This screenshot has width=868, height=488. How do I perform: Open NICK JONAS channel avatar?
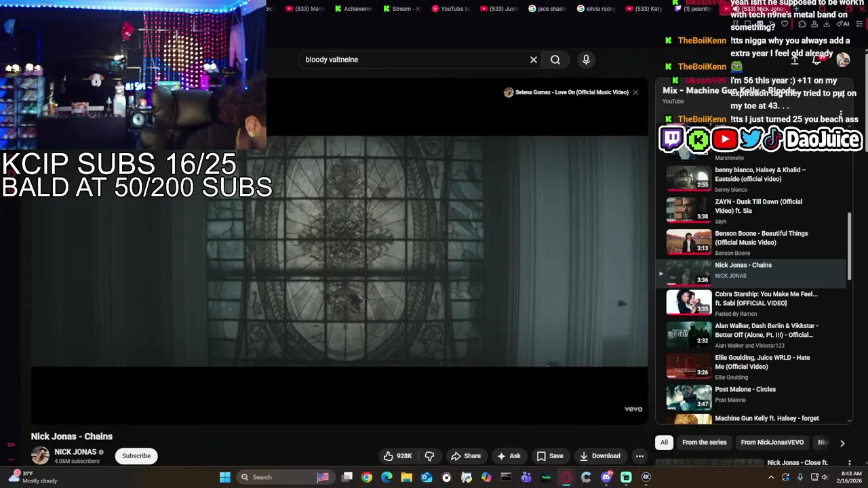click(40, 456)
